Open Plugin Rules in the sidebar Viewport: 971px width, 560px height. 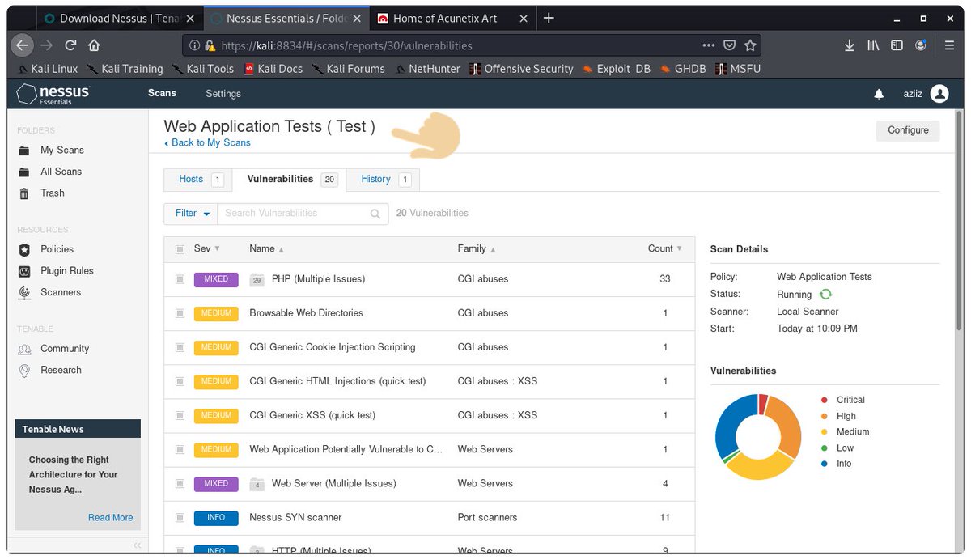pyautogui.click(x=67, y=271)
